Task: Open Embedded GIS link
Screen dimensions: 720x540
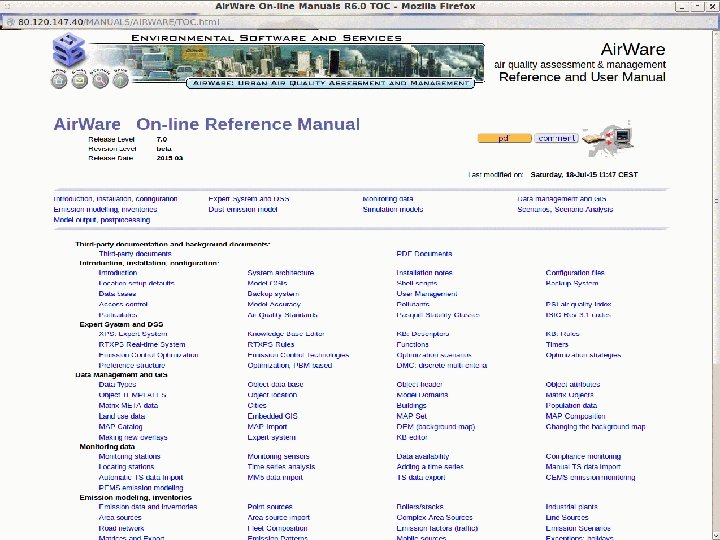Action: [273, 416]
